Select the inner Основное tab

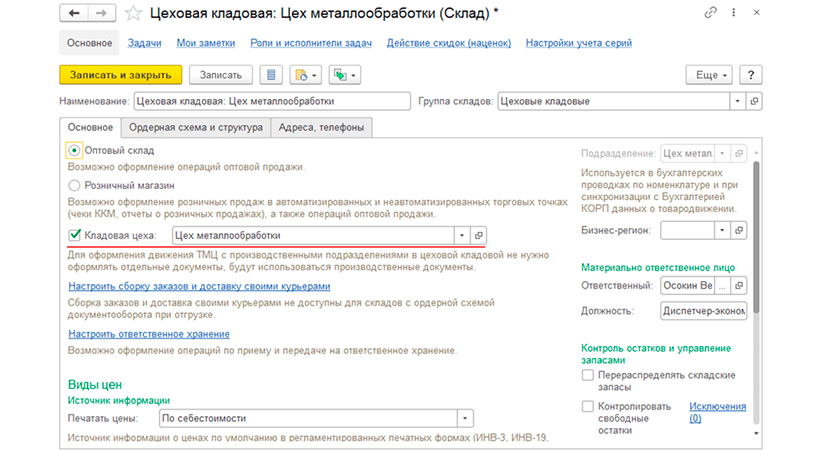[x=90, y=127]
